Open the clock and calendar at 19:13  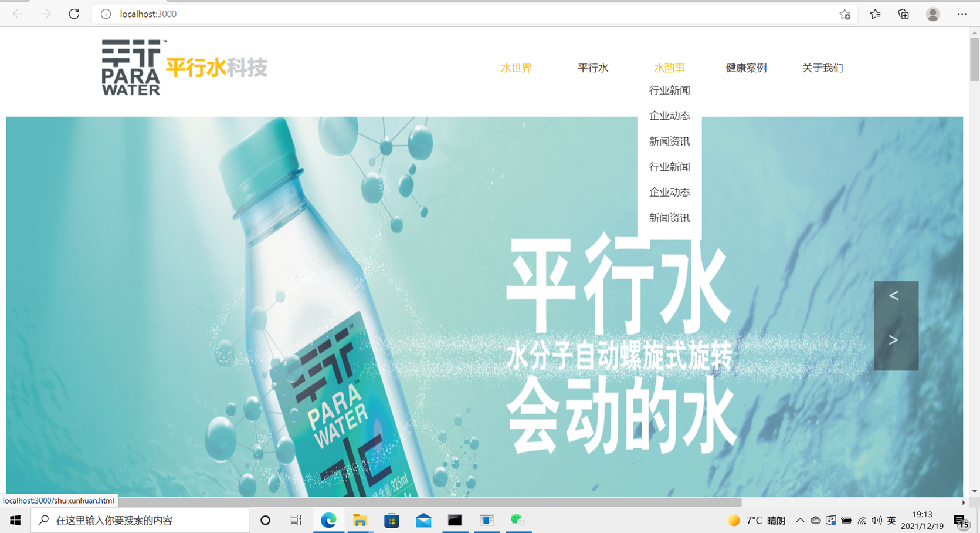[923, 520]
